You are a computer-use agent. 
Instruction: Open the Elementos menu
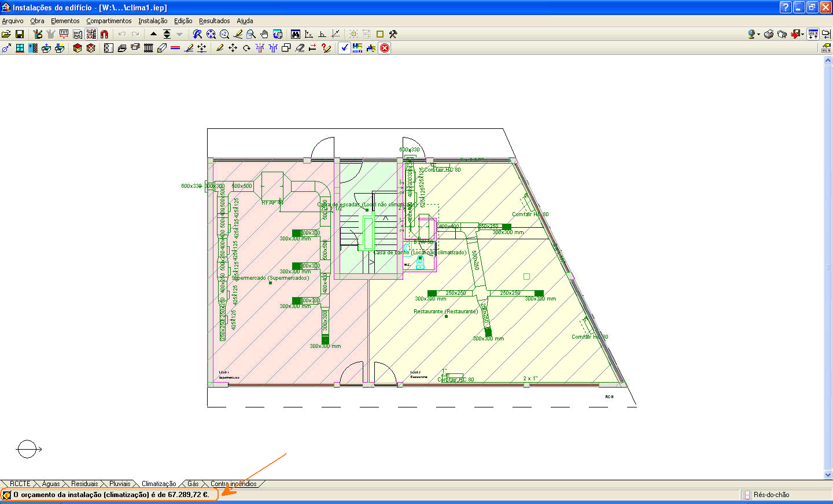point(65,21)
